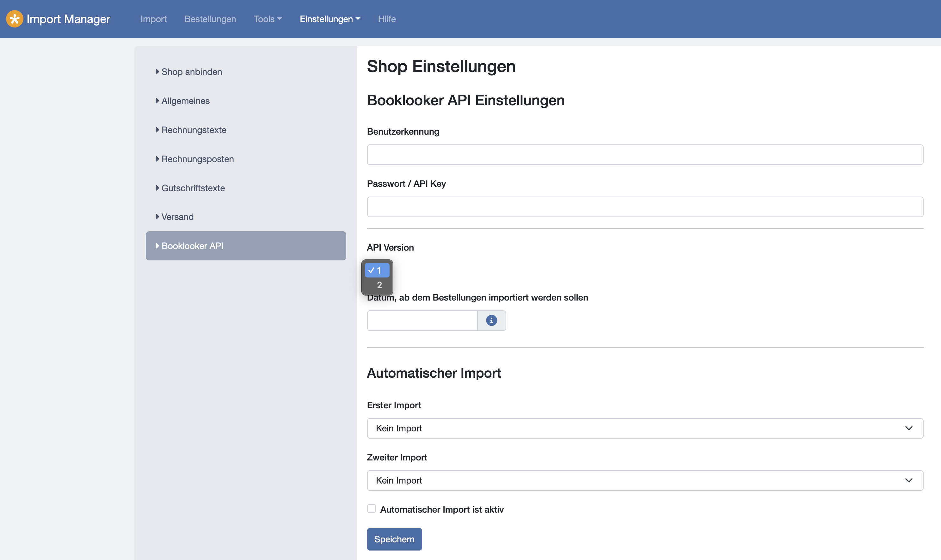This screenshot has width=941, height=560.
Task: Open the Import nav item
Action: pyautogui.click(x=153, y=19)
